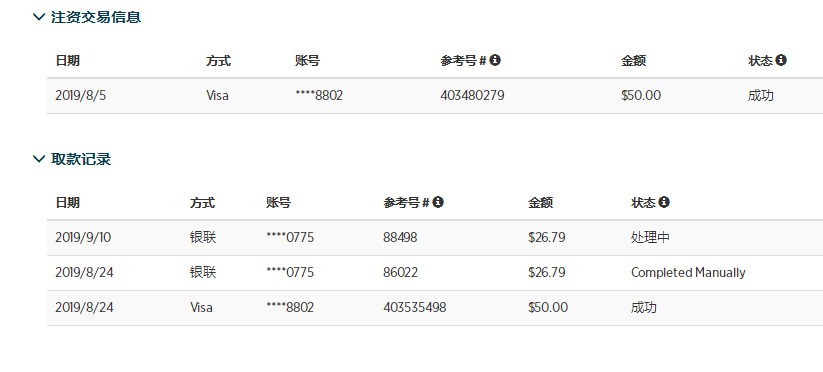Click info icon beside deposit 参考号 #

pos(495,60)
